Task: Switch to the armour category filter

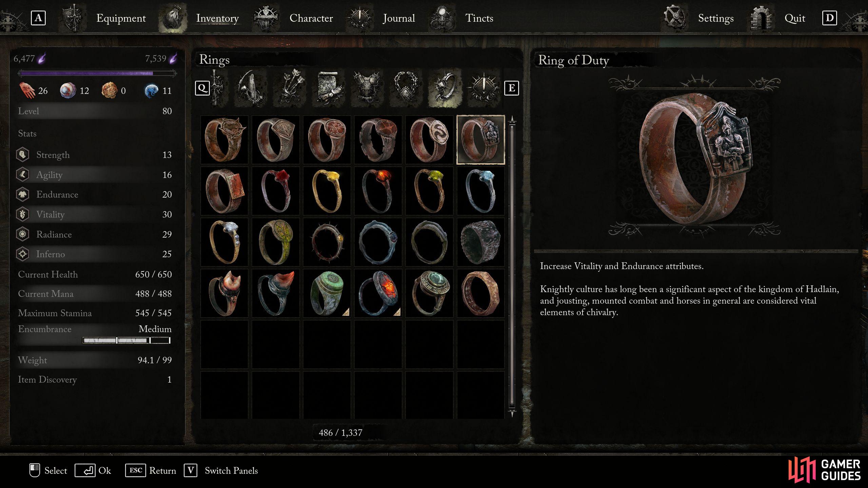Action: click(368, 87)
